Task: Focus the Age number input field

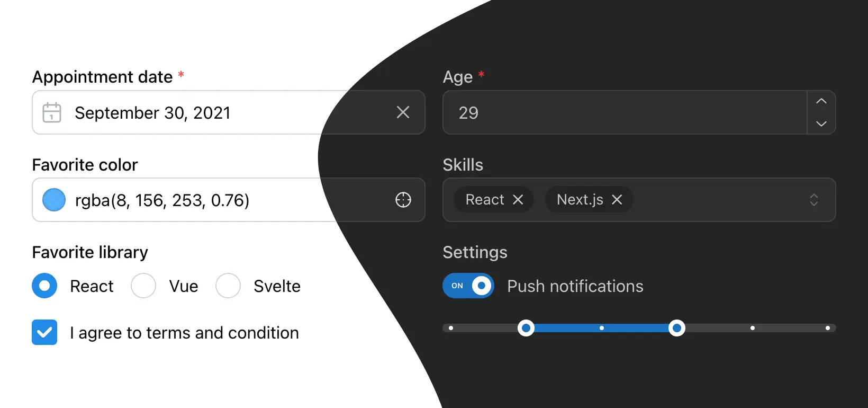Action: coord(625,112)
